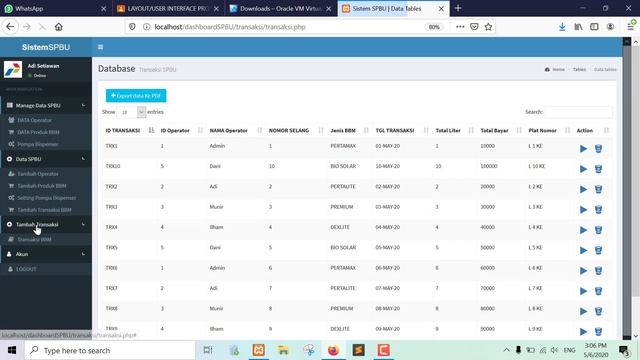Open Transaksi BBM sidebar link
Image resolution: width=640 pixels, height=360 pixels.
coord(34,240)
